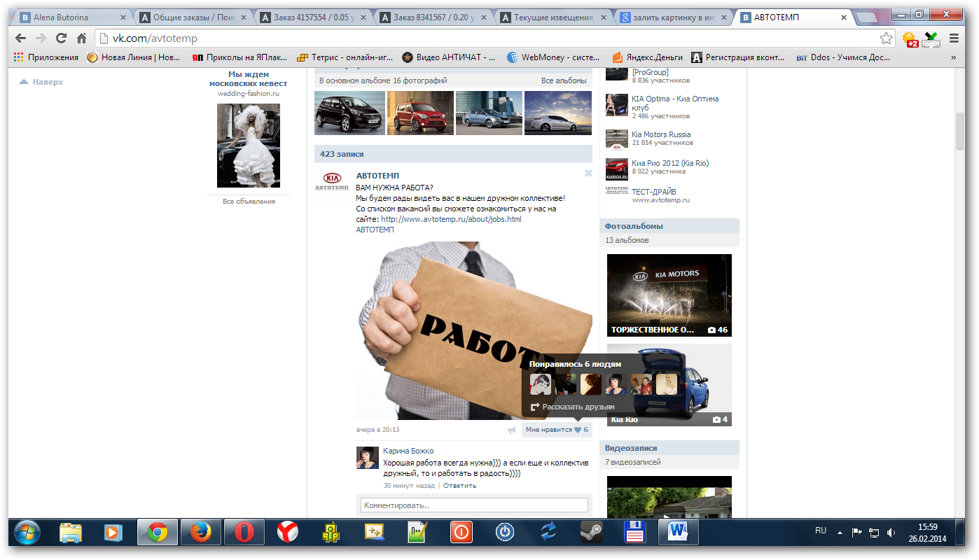Click the Комментировать comment field

[x=474, y=505]
